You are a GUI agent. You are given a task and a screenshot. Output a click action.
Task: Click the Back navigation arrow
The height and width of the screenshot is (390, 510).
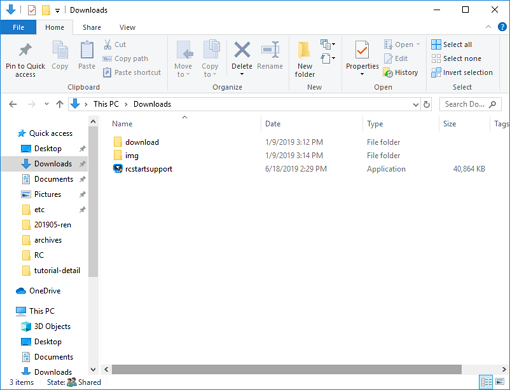click(x=13, y=104)
